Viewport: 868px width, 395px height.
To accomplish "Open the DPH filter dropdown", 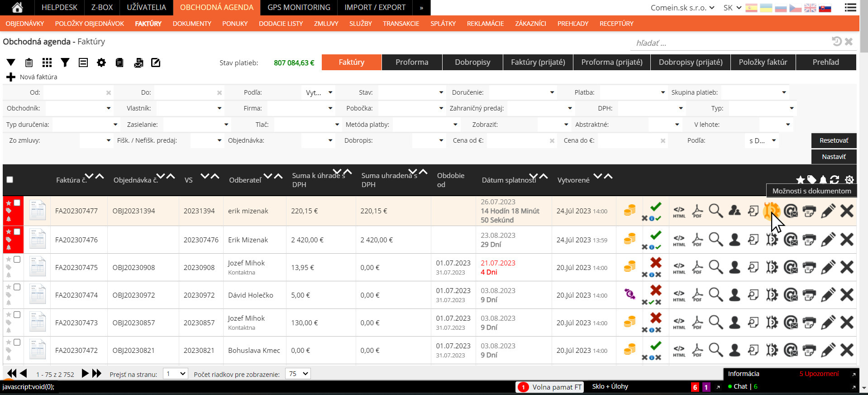I will [652, 108].
